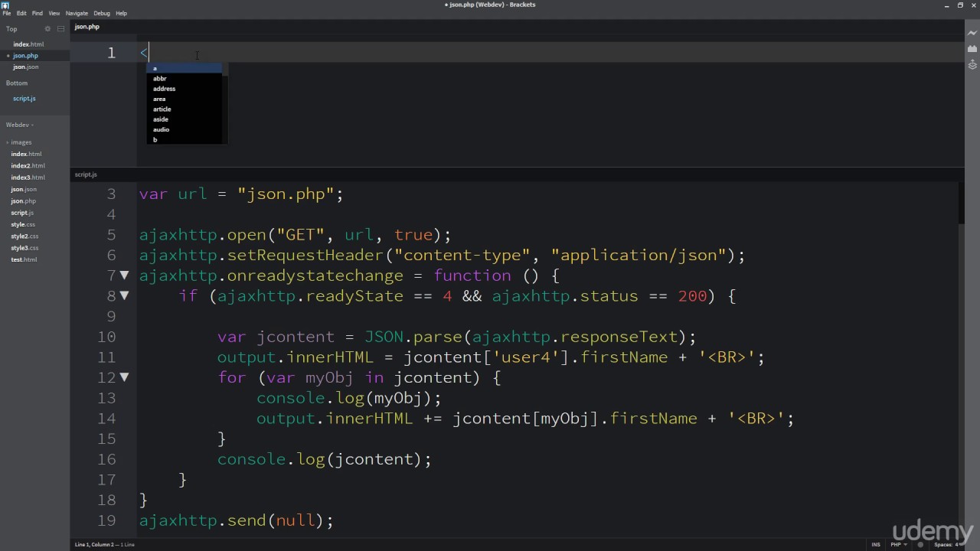
Task: Click the split view layout icon
Action: pos(60,29)
